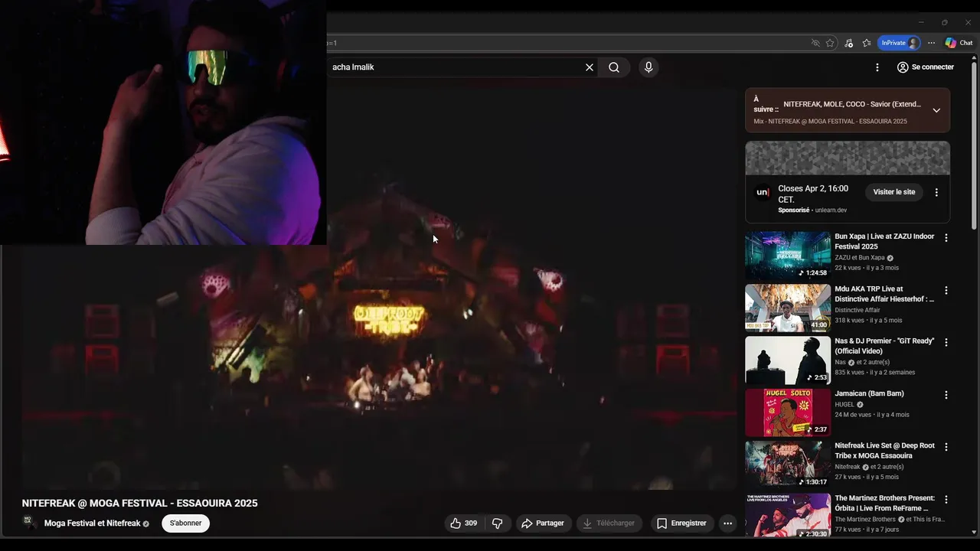Open menu for The Martinez Brothers video

(946, 499)
